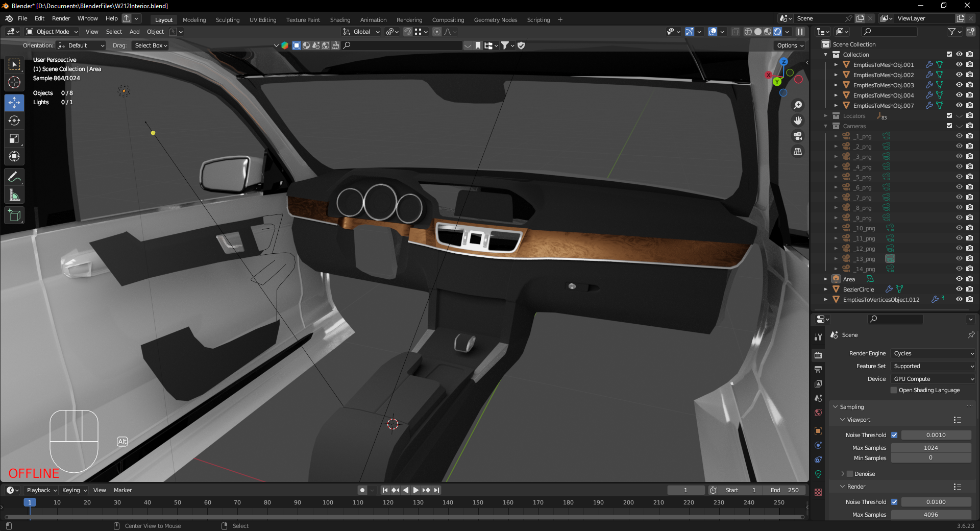Switch to rendered viewport shading
The height and width of the screenshot is (531, 980).
point(777,32)
